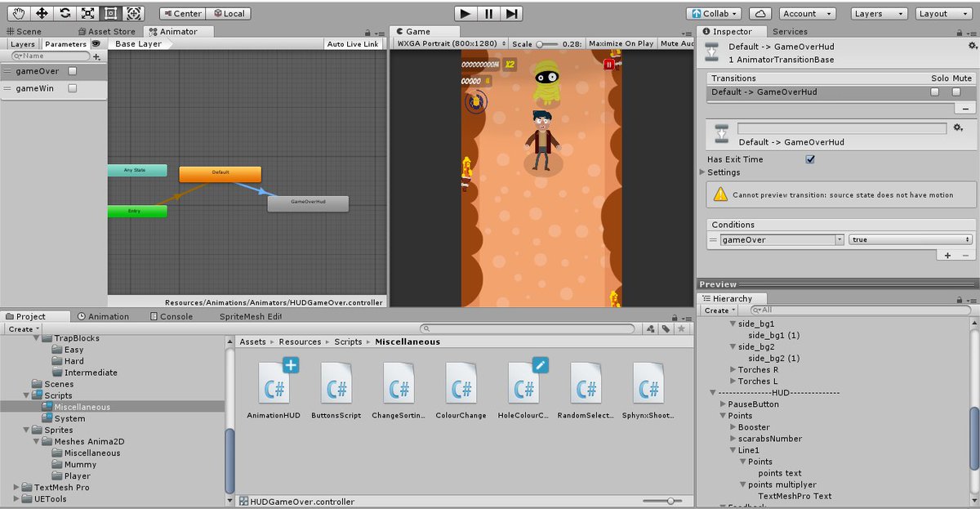Viewport: 980px width, 509px height.
Task: Click the search by label filter icon
Action: point(666,328)
